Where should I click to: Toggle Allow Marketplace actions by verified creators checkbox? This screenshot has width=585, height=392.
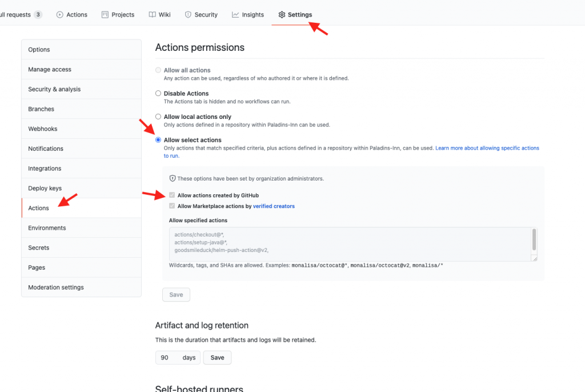[x=172, y=206]
